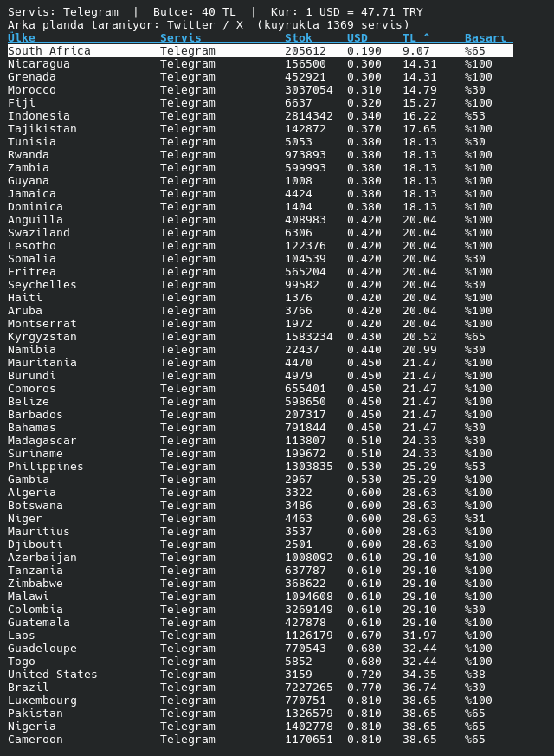Toggle sort on the TL column header

[x=416, y=37]
